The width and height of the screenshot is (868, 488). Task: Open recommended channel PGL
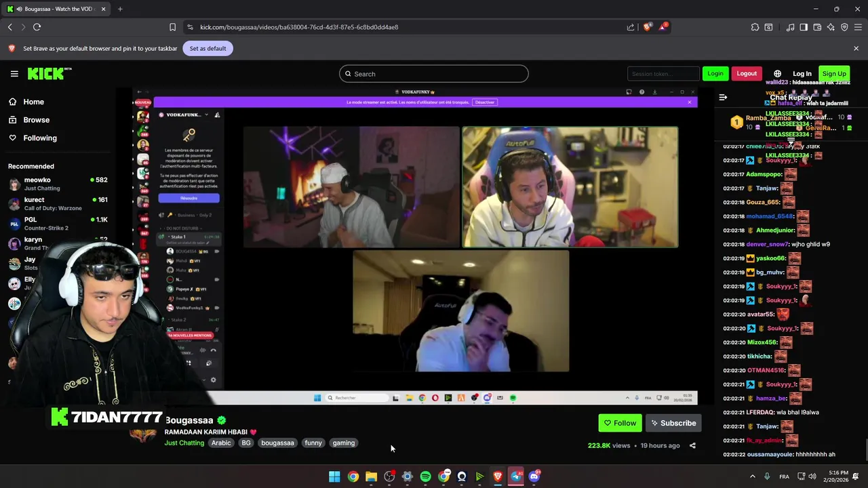(58, 223)
